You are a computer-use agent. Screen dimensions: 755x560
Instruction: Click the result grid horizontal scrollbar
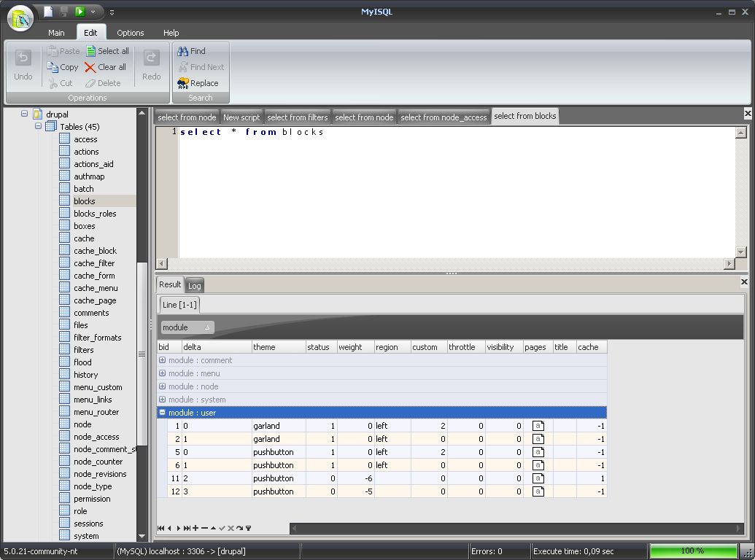pos(516,528)
